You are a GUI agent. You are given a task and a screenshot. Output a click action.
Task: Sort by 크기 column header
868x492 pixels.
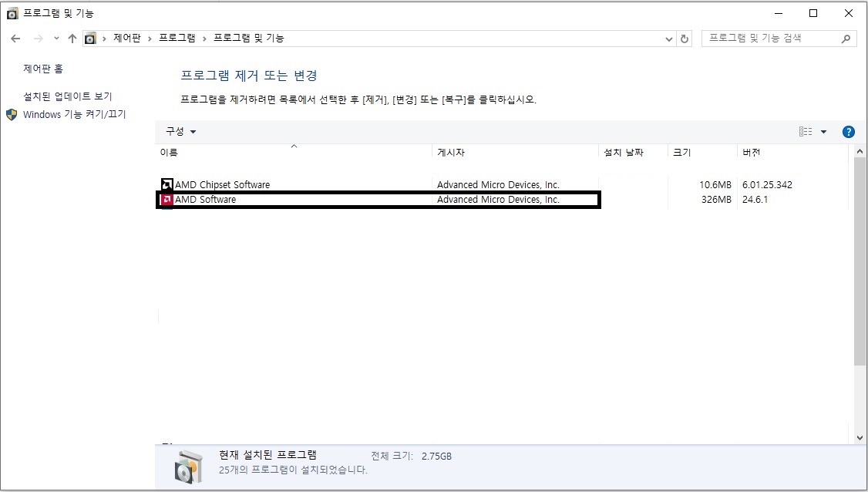702,153
